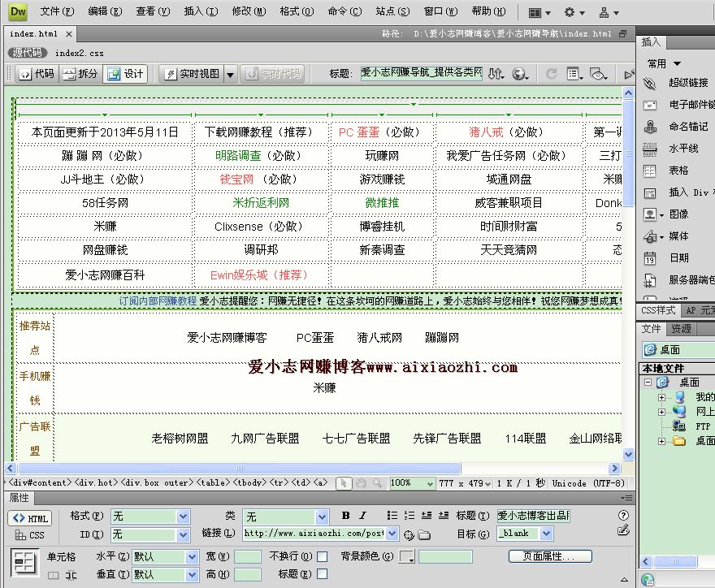Click horizontal scrollbar of design view
Screen dimensions: 715x588
coord(240,468)
